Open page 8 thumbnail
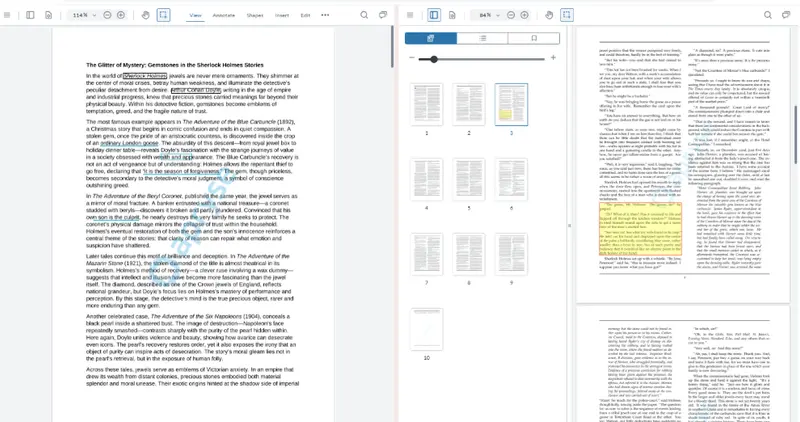The height and width of the screenshot is (422, 800). click(x=469, y=254)
